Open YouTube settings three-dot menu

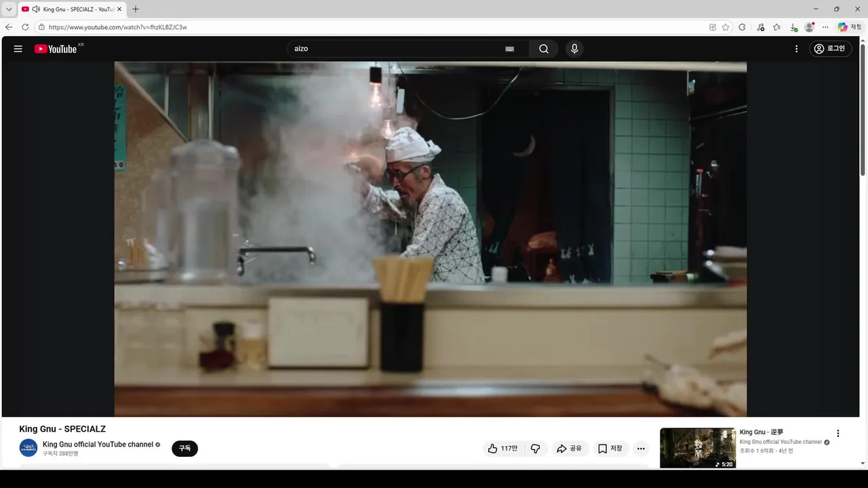coord(797,49)
